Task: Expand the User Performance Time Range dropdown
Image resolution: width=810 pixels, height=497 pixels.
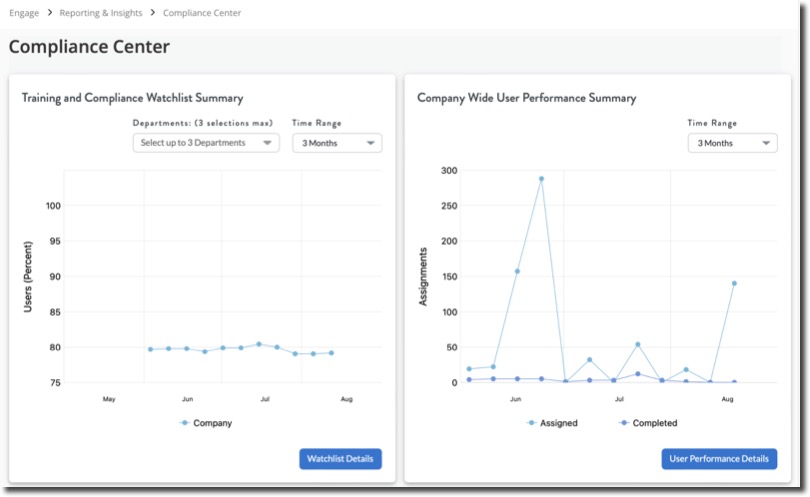Action: [732, 143]
